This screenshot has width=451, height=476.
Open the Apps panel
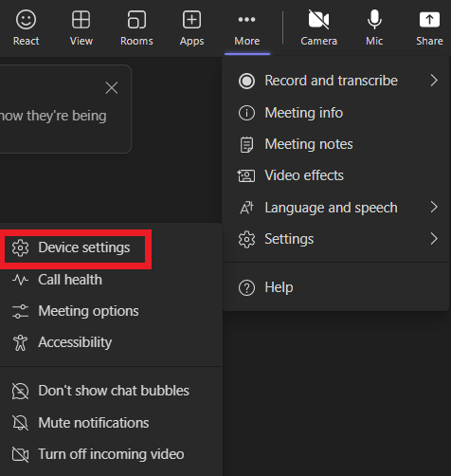191,27
